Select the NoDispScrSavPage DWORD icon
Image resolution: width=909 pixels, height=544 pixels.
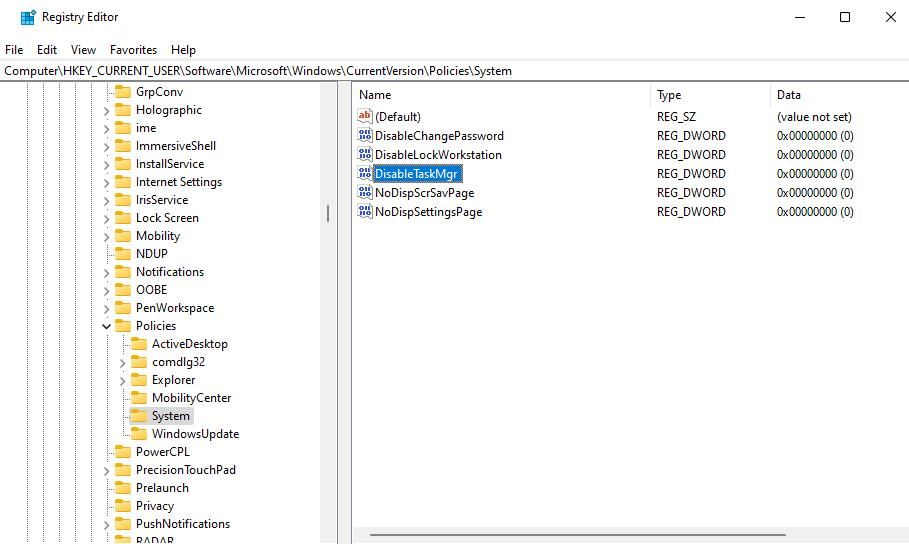coord(365,193)
